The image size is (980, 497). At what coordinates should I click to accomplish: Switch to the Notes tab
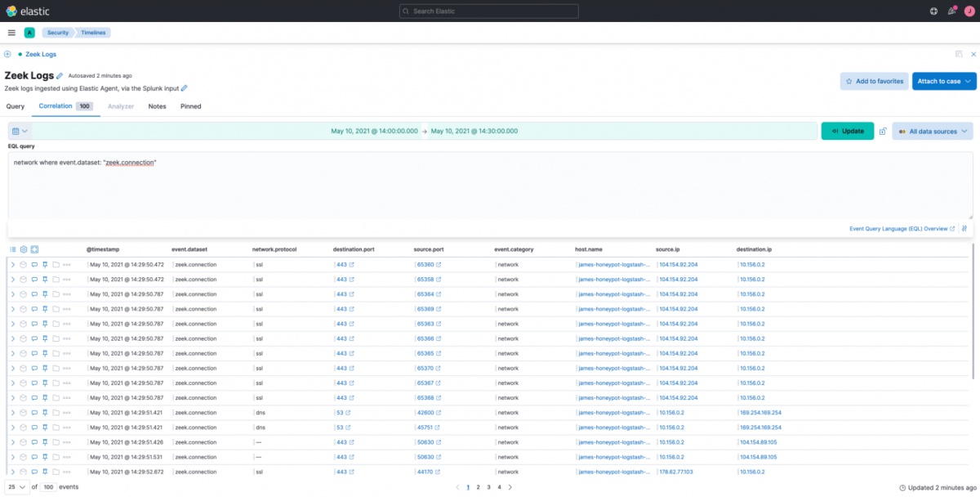pos(157,106)
